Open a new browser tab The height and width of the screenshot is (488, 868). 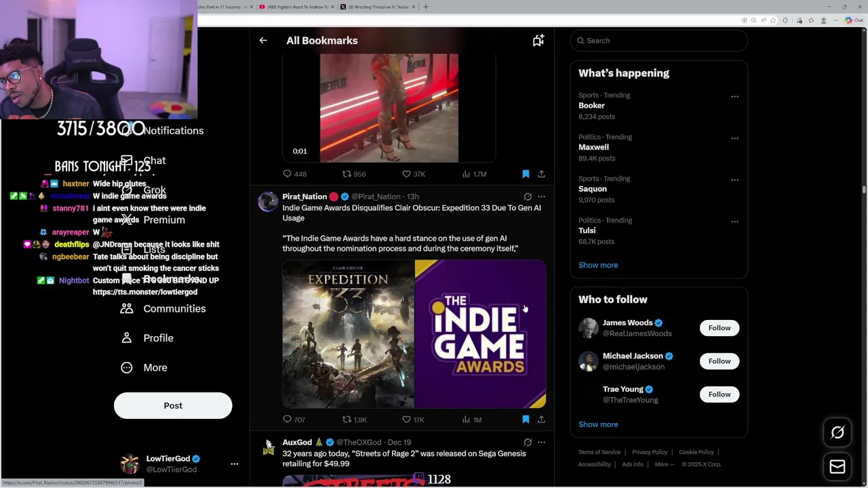pos(425,7)
